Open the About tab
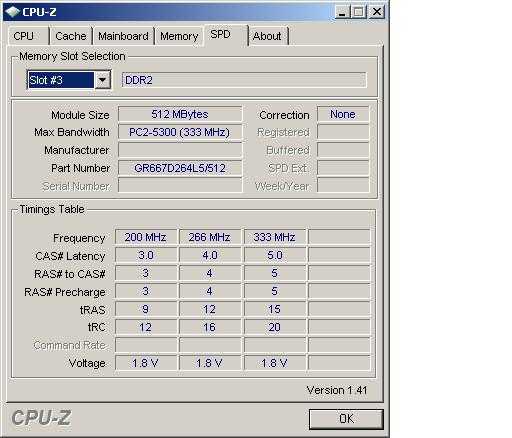The height and width of the screenshot is (438, 512). coord(268,36)
